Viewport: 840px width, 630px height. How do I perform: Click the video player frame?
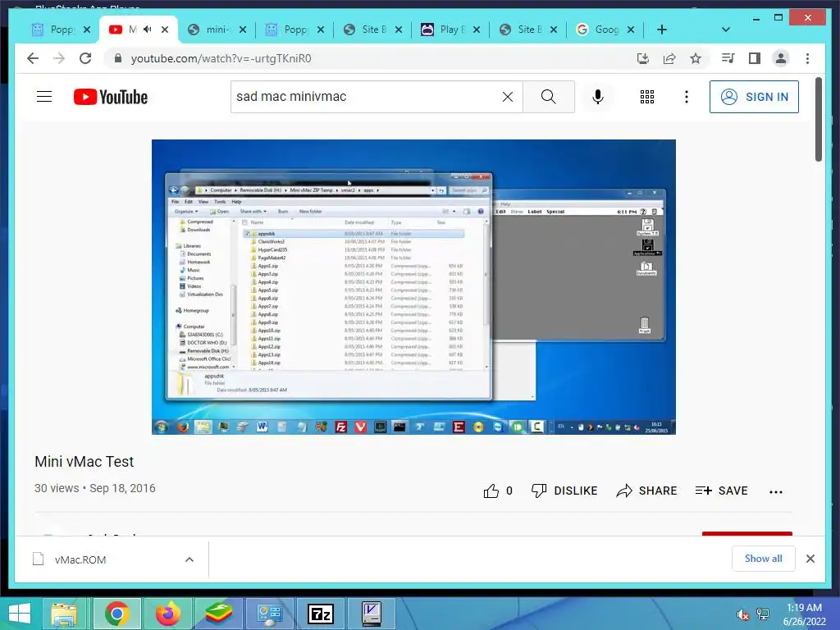tap(413, 286)
